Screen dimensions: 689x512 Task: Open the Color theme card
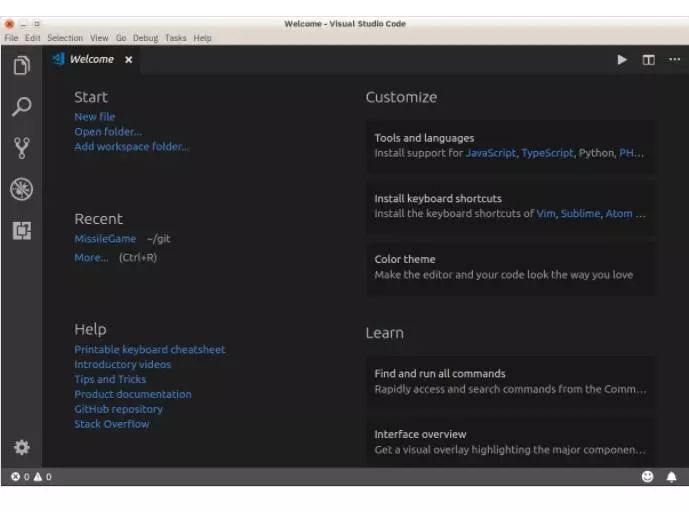pos(511,267)
